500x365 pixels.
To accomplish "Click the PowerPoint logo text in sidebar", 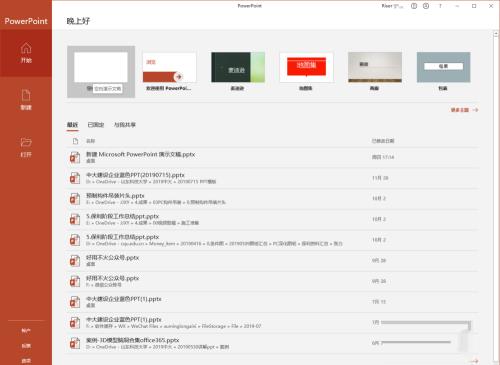I will [x=26, y=21].
